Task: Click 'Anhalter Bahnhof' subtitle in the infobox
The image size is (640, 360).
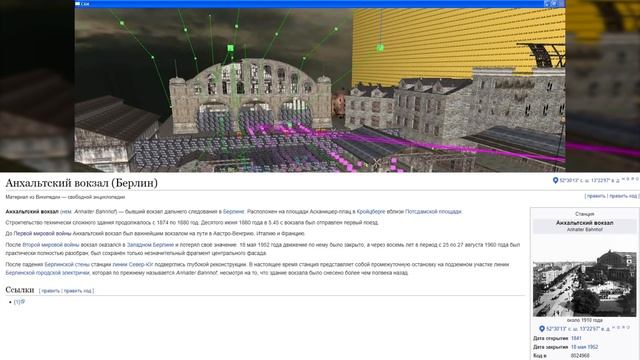Action: [584, 229]
